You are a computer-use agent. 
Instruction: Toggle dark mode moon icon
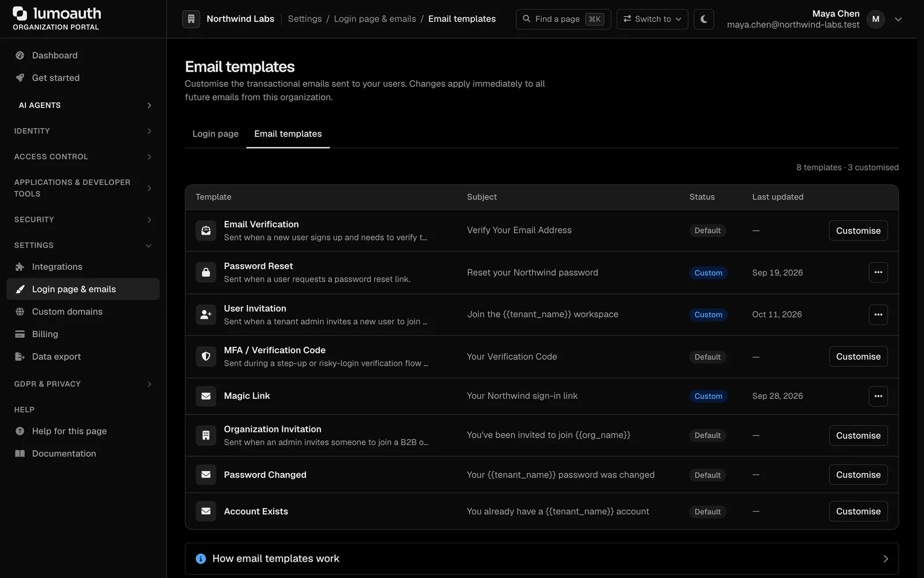[x=703, y=19]
